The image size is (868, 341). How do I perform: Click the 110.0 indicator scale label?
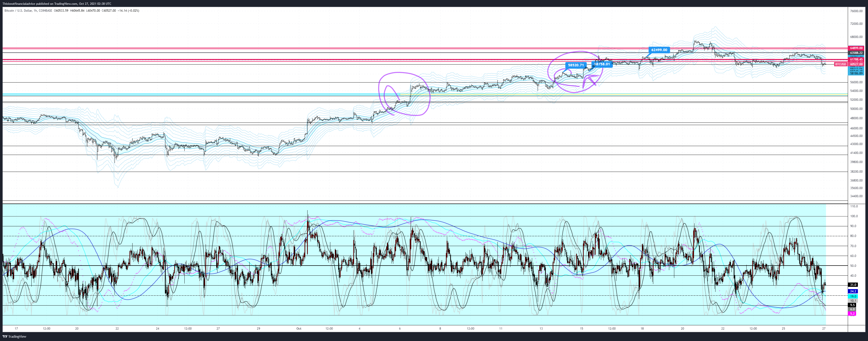tap(854, 206)
